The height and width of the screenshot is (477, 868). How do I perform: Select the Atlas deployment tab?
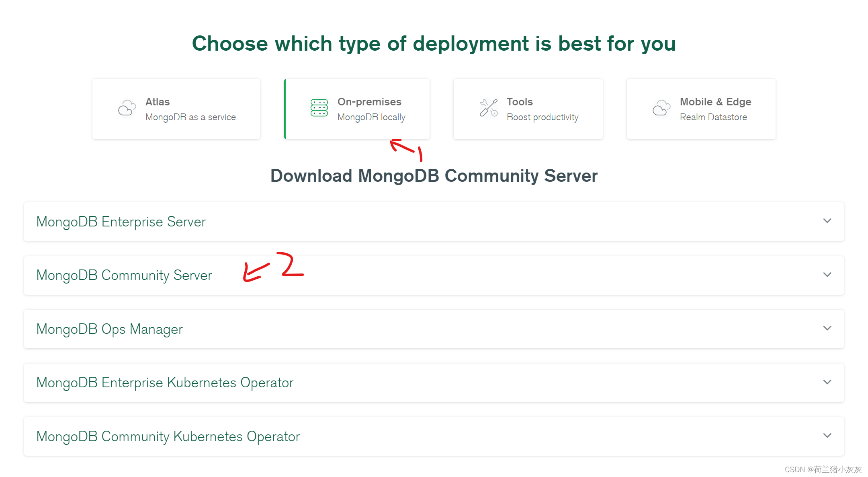coord(176,109)
